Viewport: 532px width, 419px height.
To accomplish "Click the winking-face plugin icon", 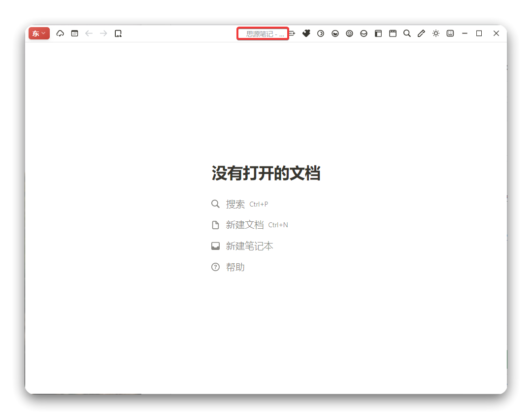I will pyautogui.click(x=364, y=33).
